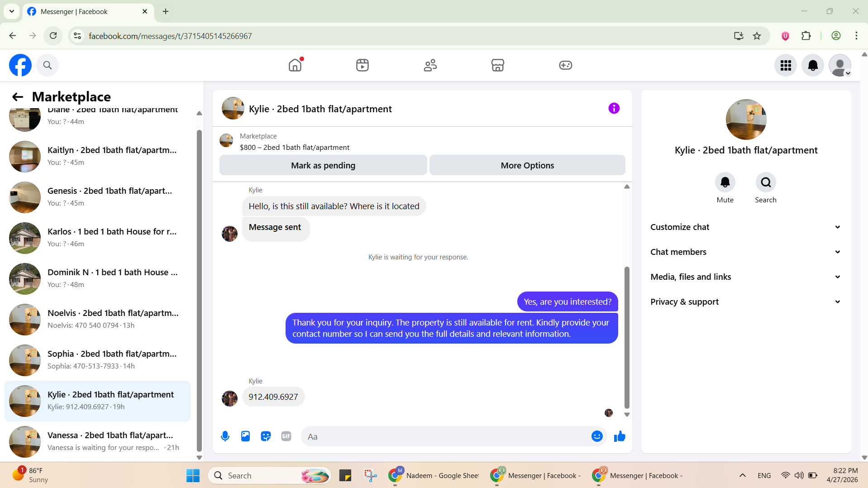Choose a sticker from the sticker icon
This screenshot has height=488, width=868.
pyautogui.click(x=266, y=436)
